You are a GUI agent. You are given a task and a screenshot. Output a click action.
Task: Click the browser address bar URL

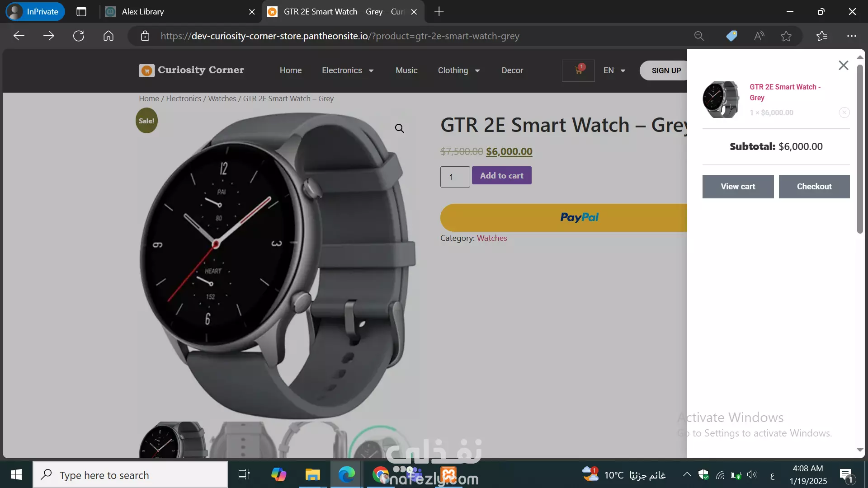click(340, 36)
